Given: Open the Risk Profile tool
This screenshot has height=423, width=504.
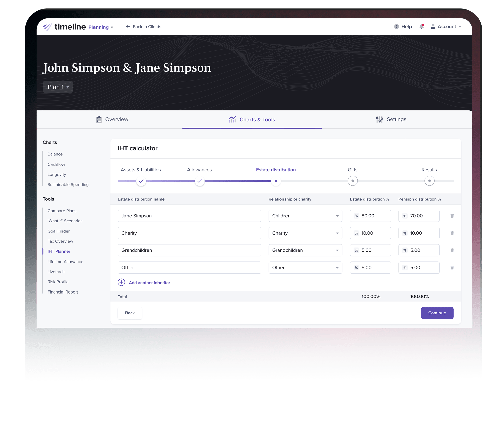Looking at the screenshot, I should [58, 282].
